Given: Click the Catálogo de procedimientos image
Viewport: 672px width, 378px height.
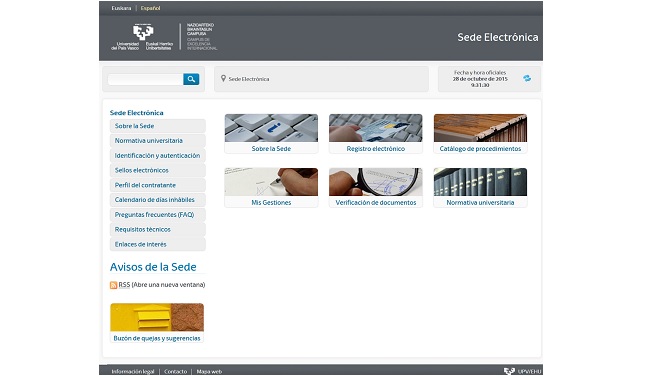Looking at the screenshot, I should (480, 128).
